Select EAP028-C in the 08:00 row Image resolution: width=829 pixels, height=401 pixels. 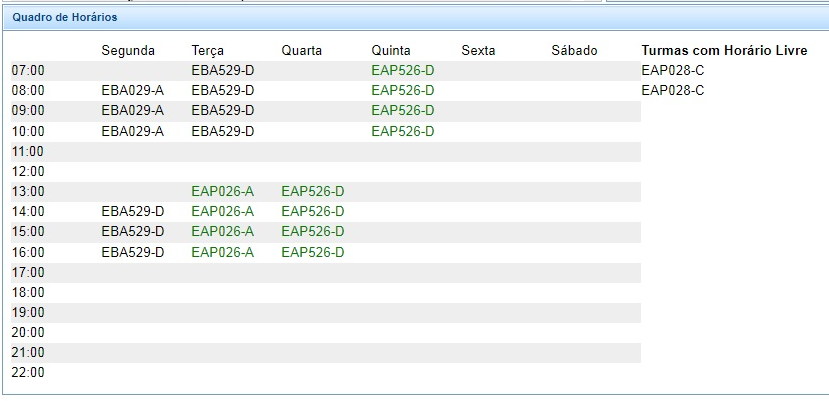673,91
